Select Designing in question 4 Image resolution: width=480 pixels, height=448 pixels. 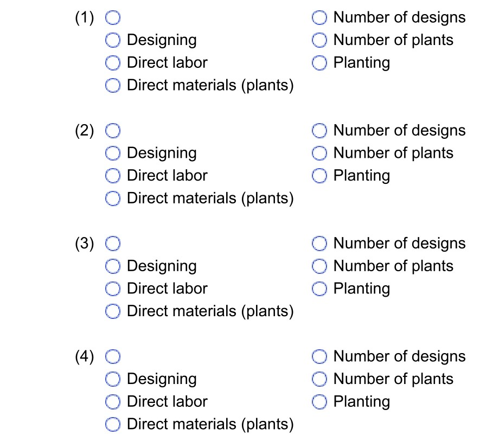113,379
